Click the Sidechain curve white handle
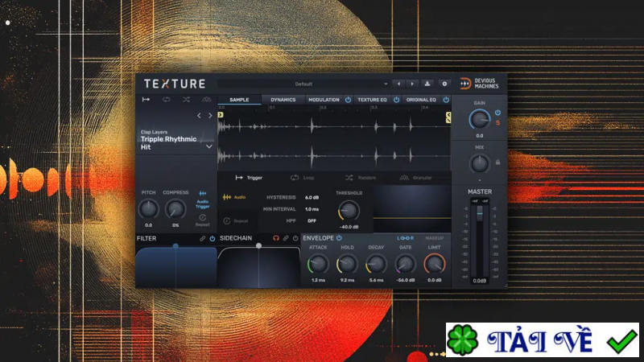 tap(258, 246)
